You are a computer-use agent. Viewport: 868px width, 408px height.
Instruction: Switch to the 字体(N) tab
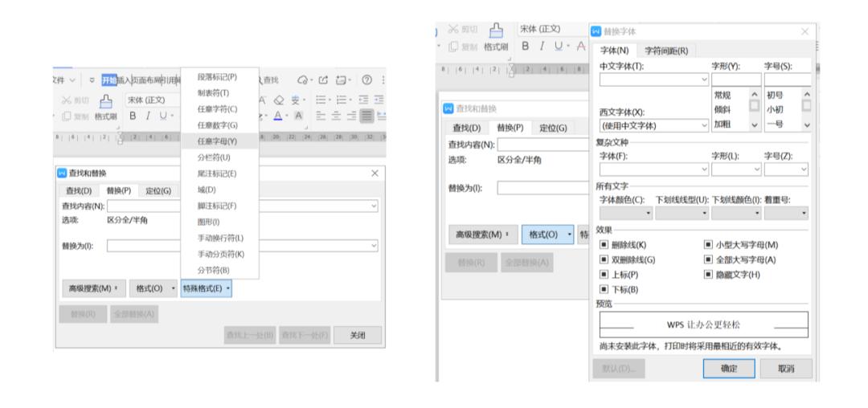point(615,51)
